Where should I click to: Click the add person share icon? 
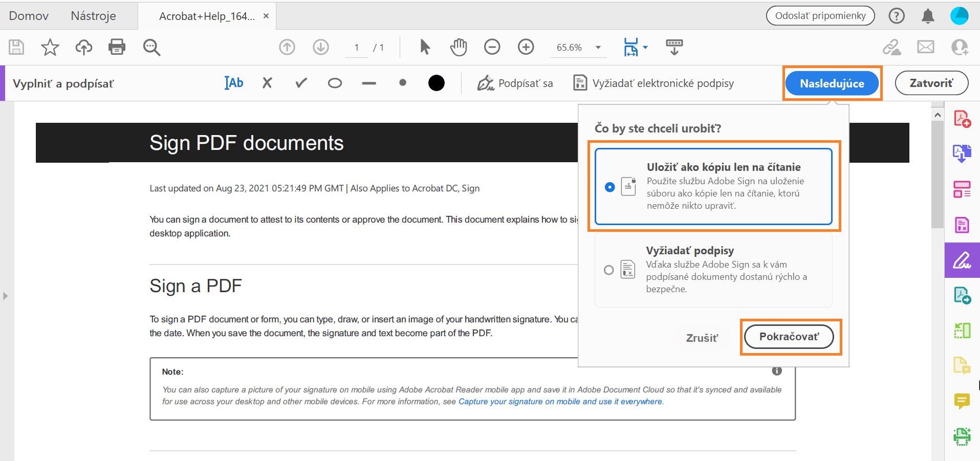click(960, 47)
